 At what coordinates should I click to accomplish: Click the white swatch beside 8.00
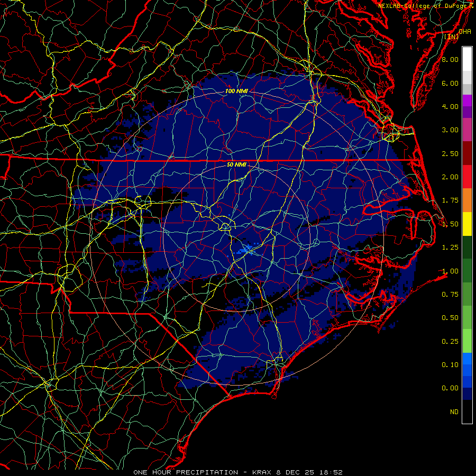467,59
